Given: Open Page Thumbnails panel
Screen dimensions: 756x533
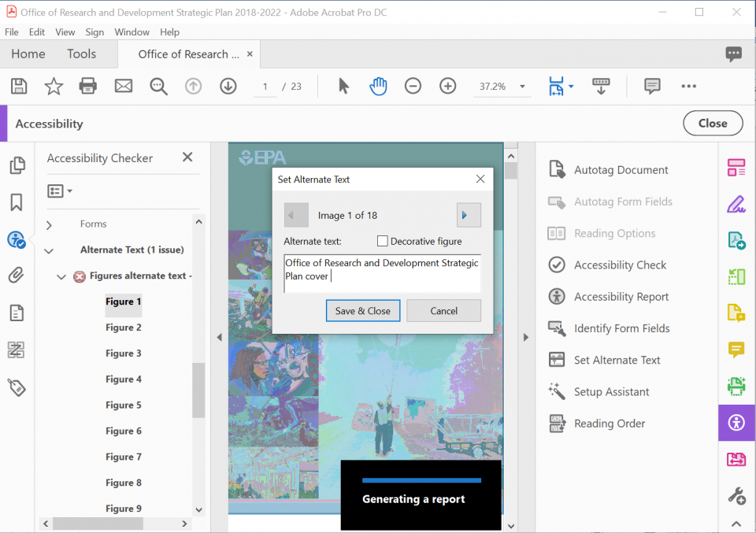Looking at the screenshot, I should pyautogui.click(x=17, y=165).
